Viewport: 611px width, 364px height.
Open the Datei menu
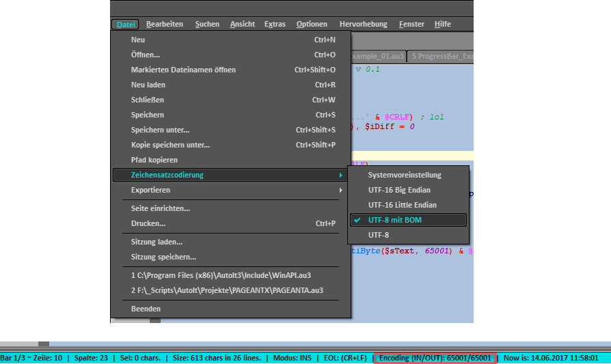point(125,24)
